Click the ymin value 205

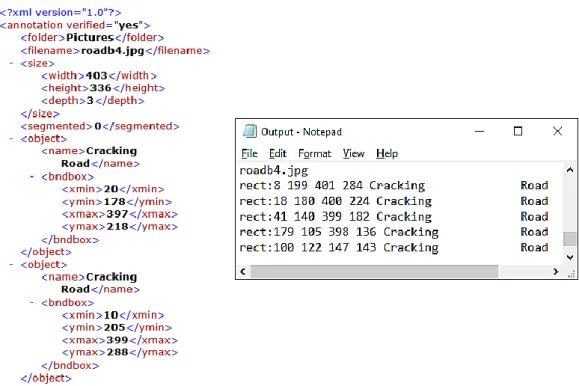(x=114, y=328)
